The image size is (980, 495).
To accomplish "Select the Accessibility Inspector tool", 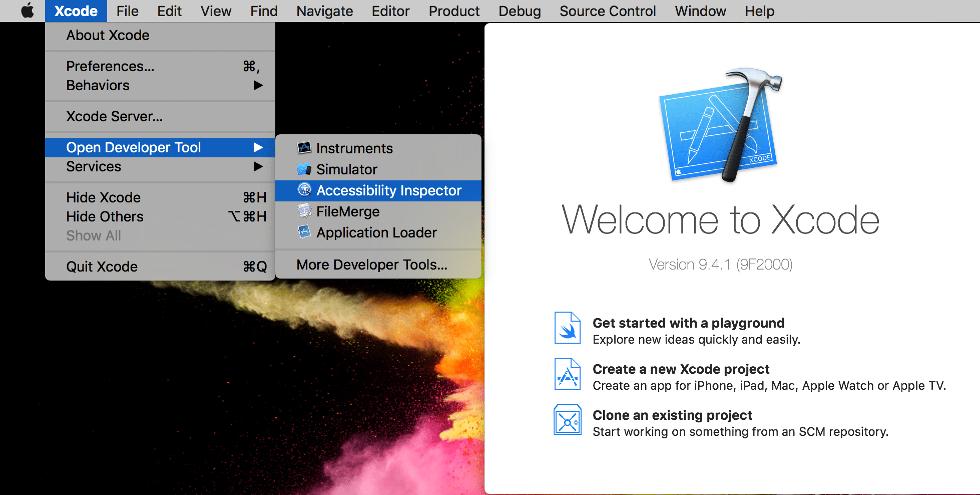I will coord(389,190).
